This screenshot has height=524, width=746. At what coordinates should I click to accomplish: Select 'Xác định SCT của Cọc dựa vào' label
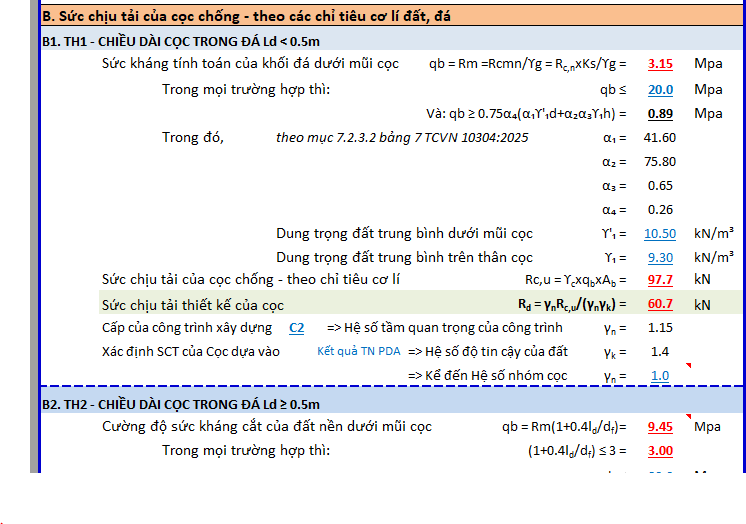pyautogui.click(x=191, y=352)
